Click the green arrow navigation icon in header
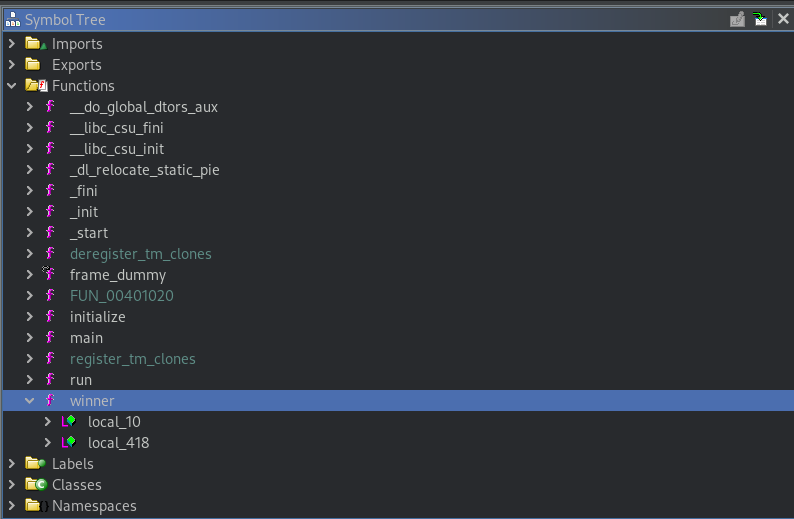794x519 pixels. pyautogui.click(x=760, y=19)
